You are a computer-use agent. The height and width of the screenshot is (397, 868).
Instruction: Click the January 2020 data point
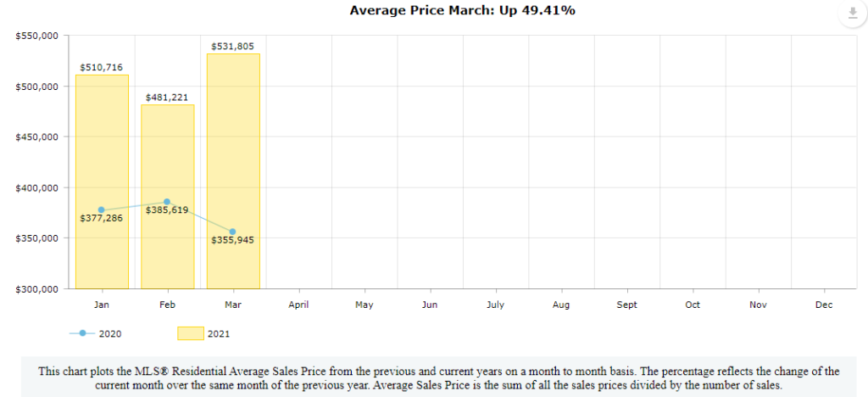coord(102,210)
